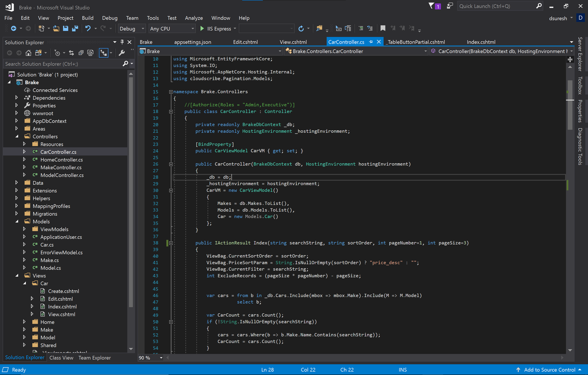Screen dimensions: 588x375
Task: Collapse the namespace Brake.Controllers code block
Action: pos(171,92)
